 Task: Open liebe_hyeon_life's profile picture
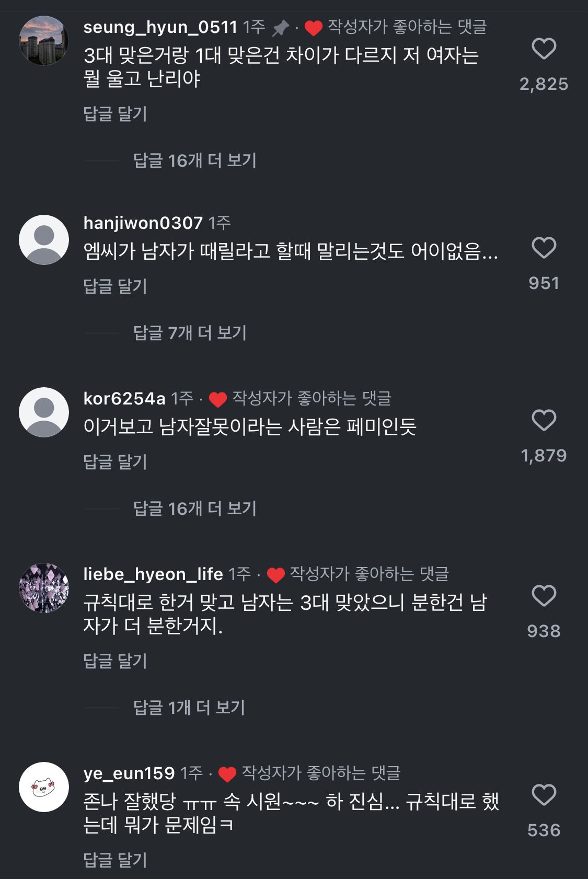pyautogui.click(x=44, y=588)
